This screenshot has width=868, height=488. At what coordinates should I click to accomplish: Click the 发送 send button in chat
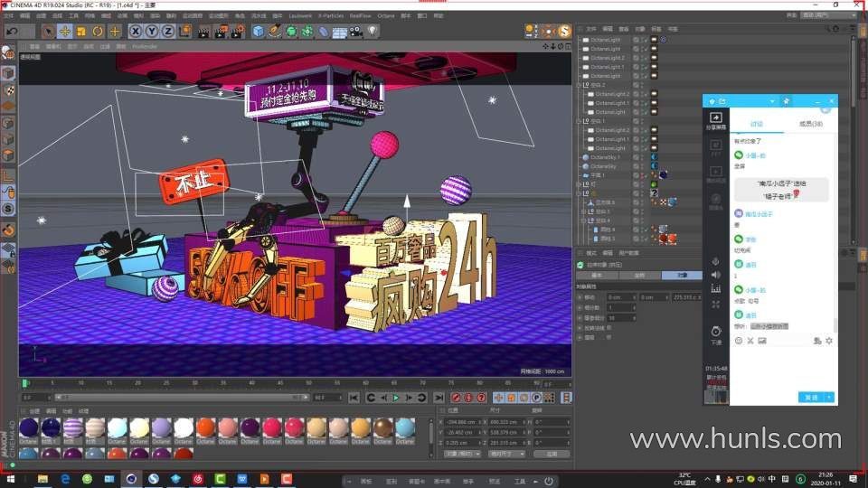tap(809, 397)
